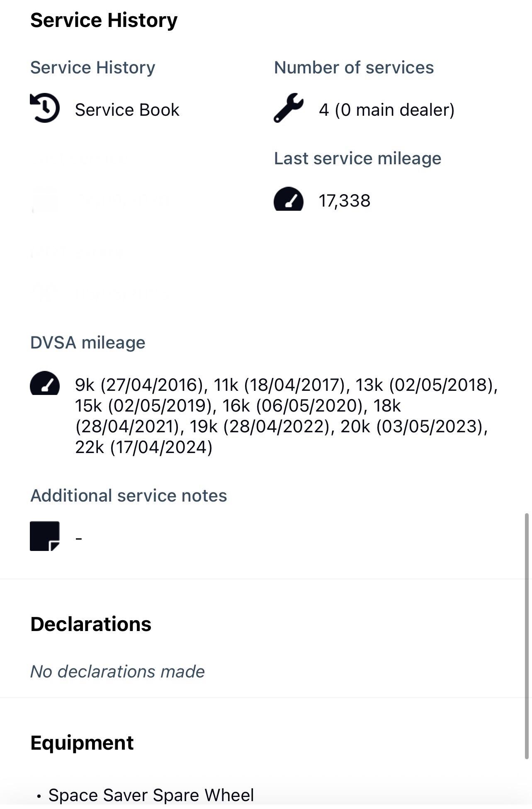Click the Additional service notes label
Image resolution: width=532 pixels, height=809 pixels.
coord(129,495)
